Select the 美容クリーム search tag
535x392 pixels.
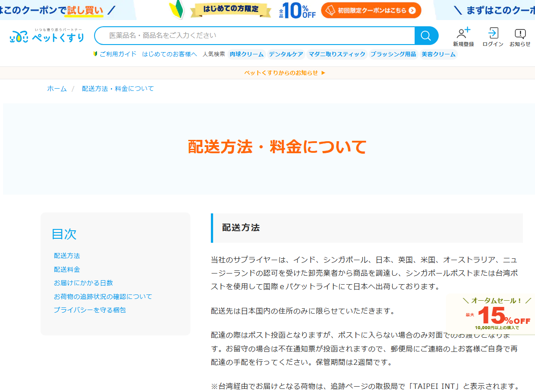tap(439, 54)
